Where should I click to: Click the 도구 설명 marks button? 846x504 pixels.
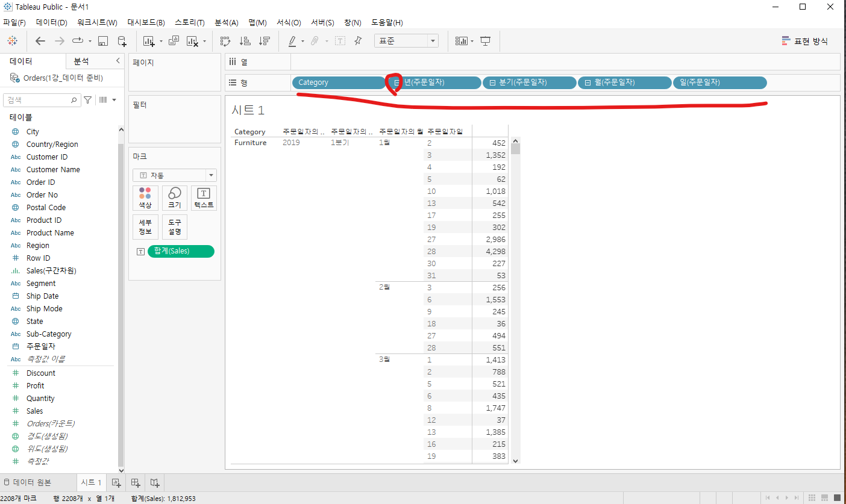point(175,227)
